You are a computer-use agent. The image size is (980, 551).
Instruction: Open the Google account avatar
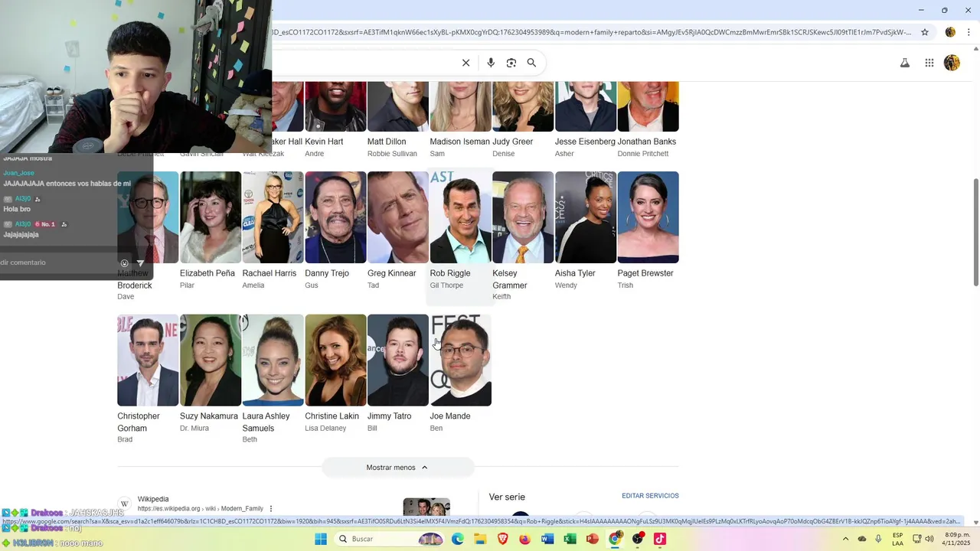pos(952,63)
